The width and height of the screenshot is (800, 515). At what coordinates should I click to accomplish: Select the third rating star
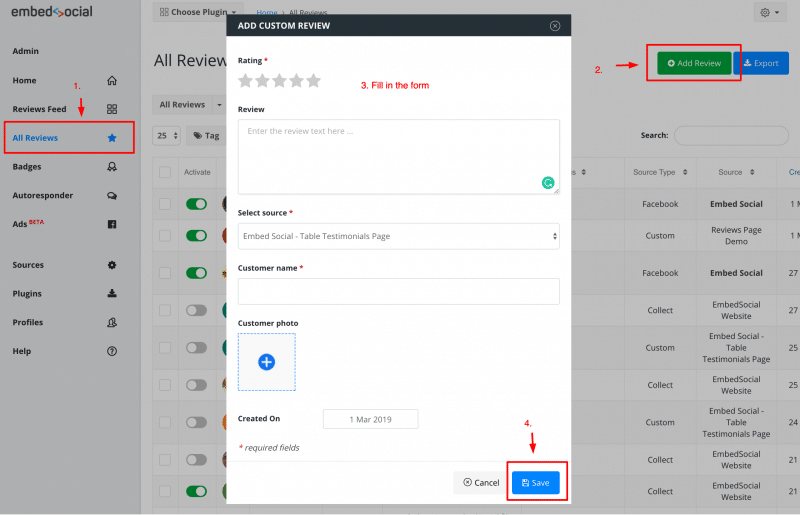click(279, 81)
